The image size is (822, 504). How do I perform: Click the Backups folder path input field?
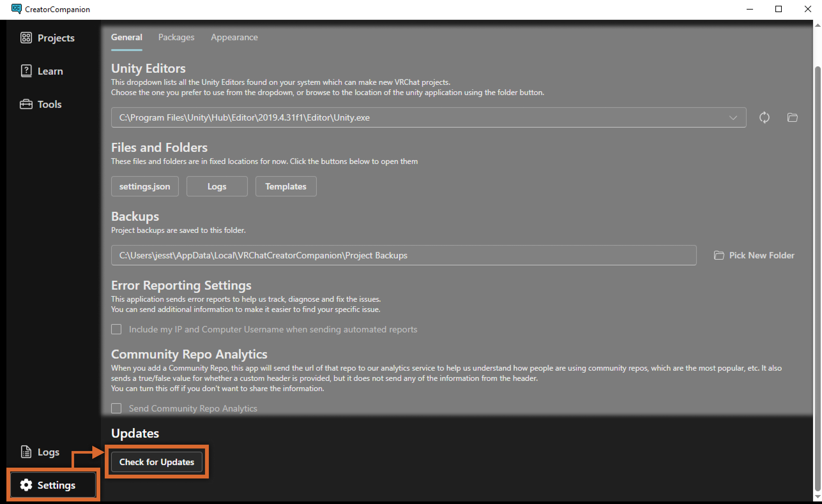click(x=405, y=255)
